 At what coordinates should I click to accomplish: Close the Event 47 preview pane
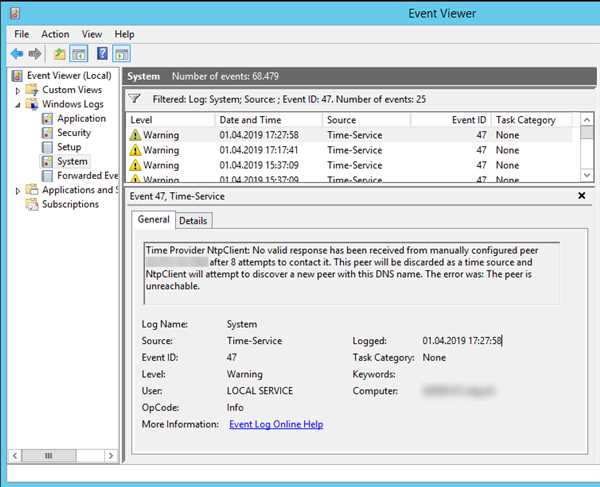(x=582, y=195)
